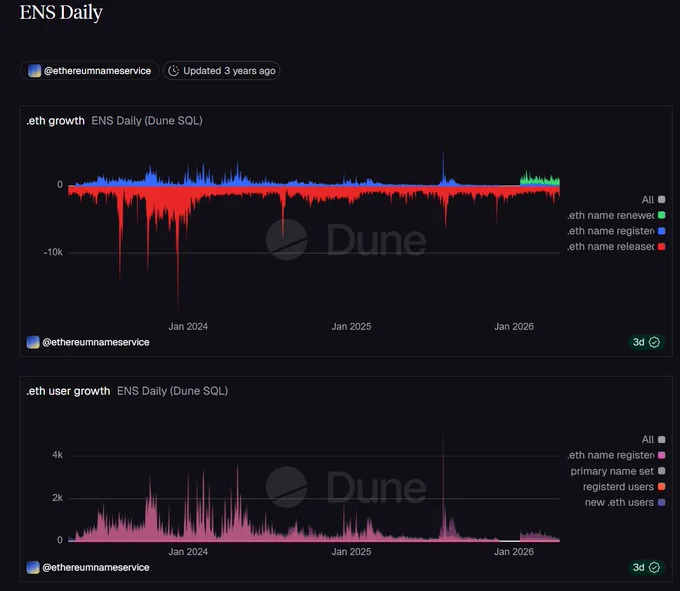Image resolution: width=680 pixels, height=591 pixels.
Task: Click the 2k axis label in .eth user growth
Action: [x=57, y=497]
